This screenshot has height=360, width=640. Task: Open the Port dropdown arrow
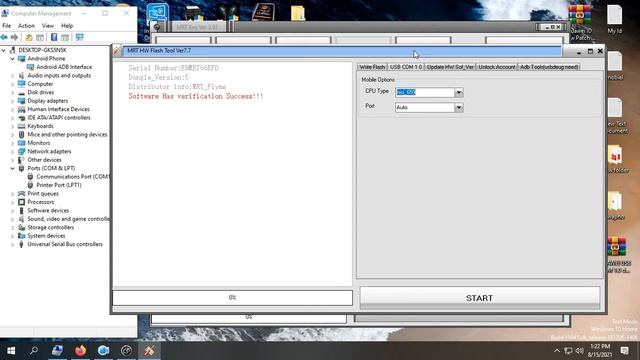[458, 107]
